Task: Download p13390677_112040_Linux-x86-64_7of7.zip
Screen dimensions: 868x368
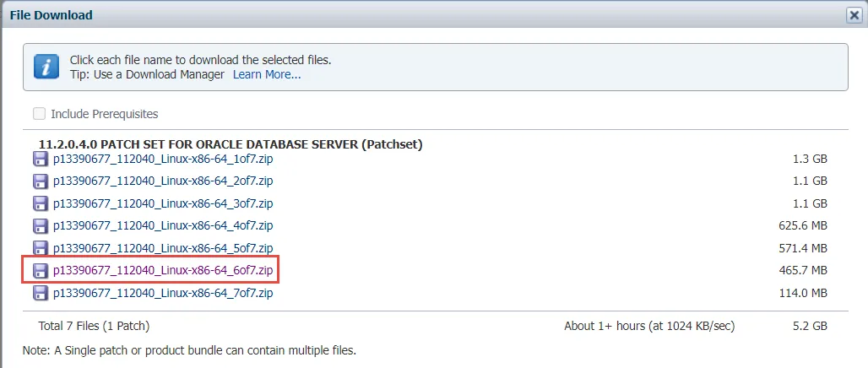Action: pyautogui.click(x=163, y=293)
